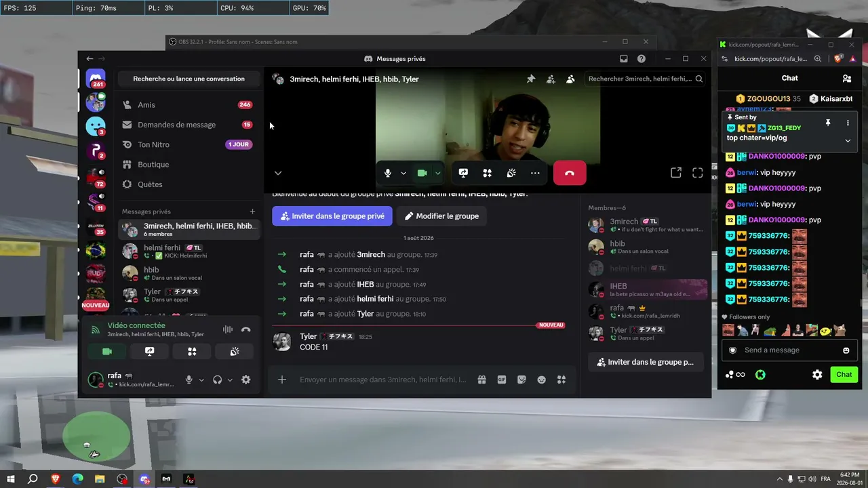Add friends to the group DM icon
The image size is (868, 488).
pyautogui.click(x=551, y=79)
